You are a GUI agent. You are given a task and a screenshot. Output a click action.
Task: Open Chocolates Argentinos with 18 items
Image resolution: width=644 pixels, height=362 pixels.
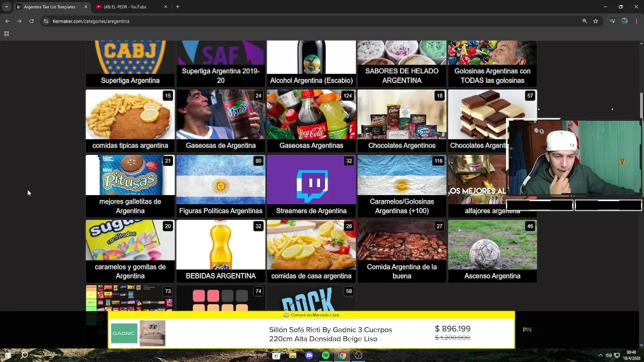click(x=402, y=121)
